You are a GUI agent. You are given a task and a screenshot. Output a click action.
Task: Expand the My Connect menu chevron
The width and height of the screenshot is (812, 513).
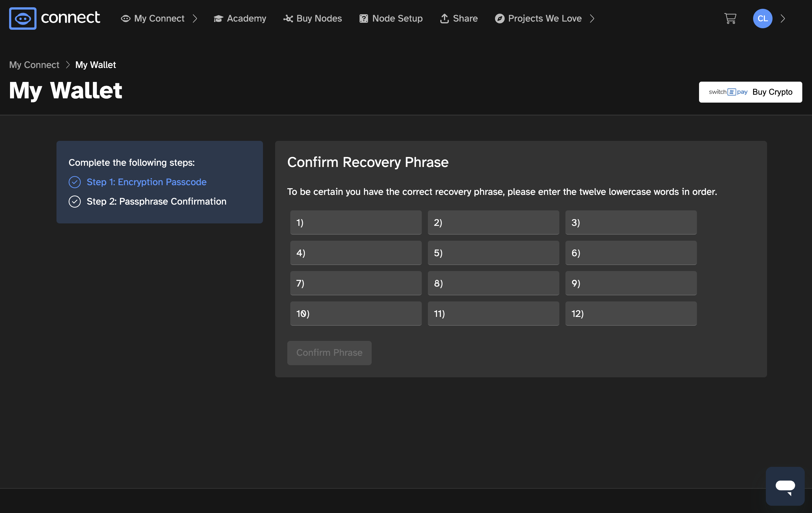pyautogui.click(x=195, y=19)
